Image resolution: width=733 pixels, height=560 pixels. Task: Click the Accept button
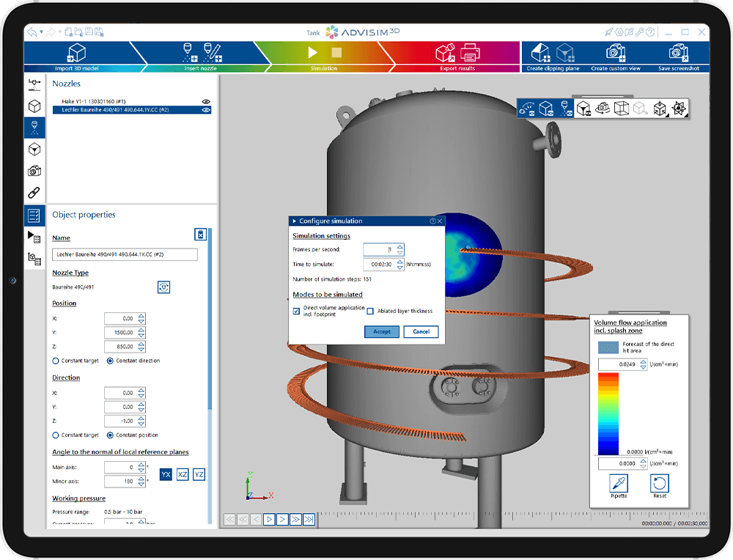(382, 331)
